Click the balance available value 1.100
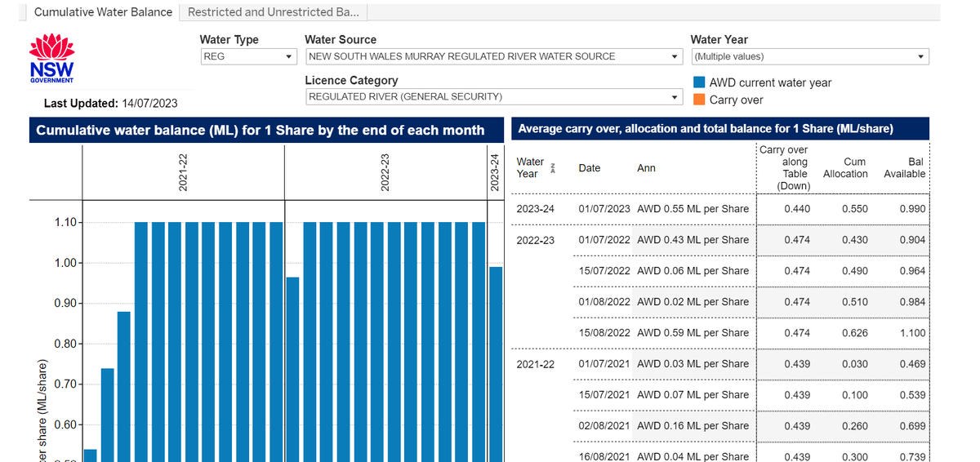This screenshot has width=980, height=462. click(x=912, y=333)
